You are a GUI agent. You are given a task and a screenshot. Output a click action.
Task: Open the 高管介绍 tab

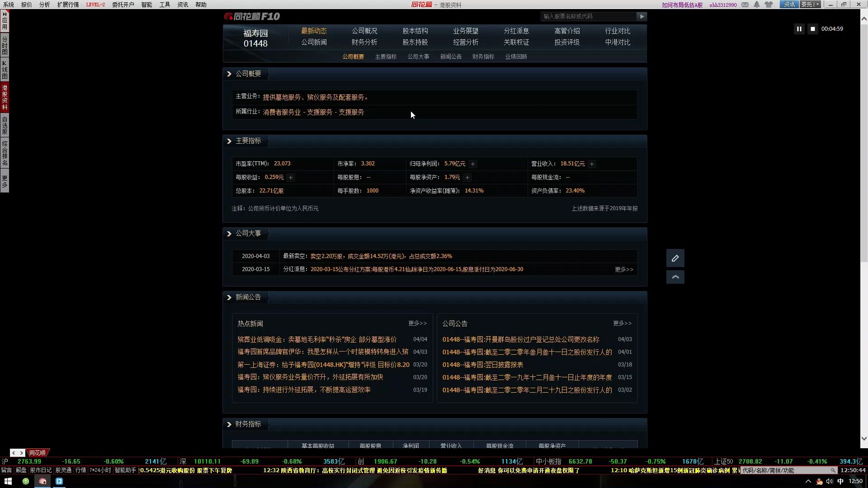(567, 31)
